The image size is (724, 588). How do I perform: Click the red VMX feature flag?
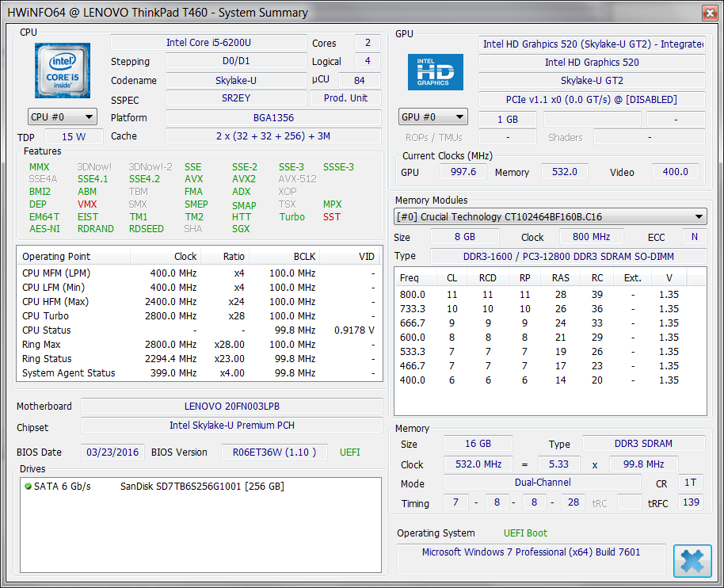pyautogui.click(x=87, y=204)
